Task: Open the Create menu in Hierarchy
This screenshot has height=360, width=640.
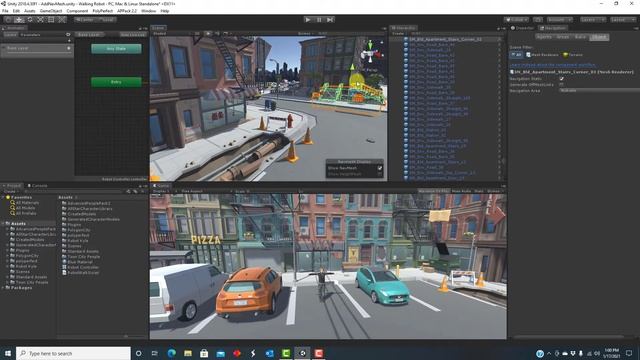Action: click(398, 33)
